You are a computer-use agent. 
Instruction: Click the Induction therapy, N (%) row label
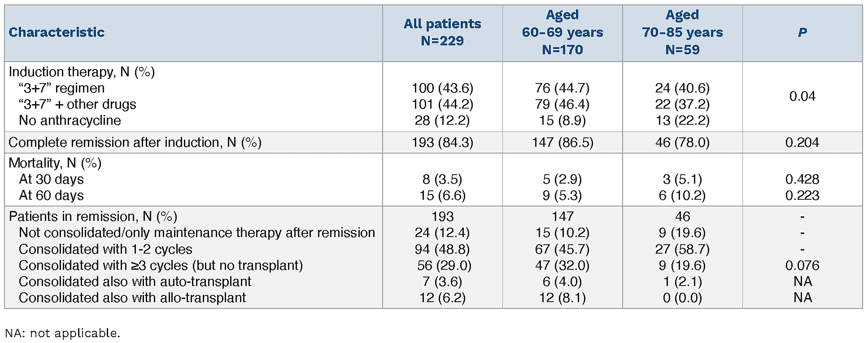click(x=82, y=72)
